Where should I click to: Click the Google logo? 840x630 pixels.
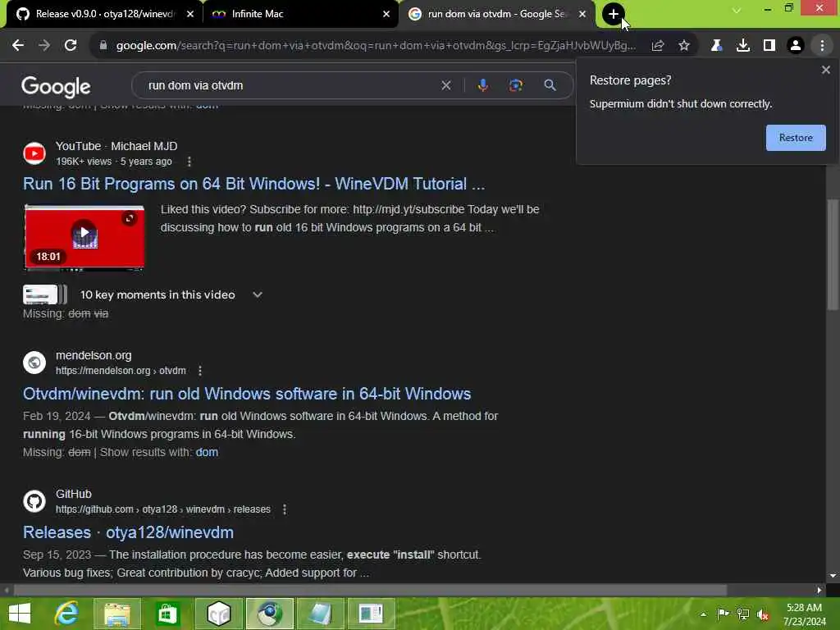(56, 87)
